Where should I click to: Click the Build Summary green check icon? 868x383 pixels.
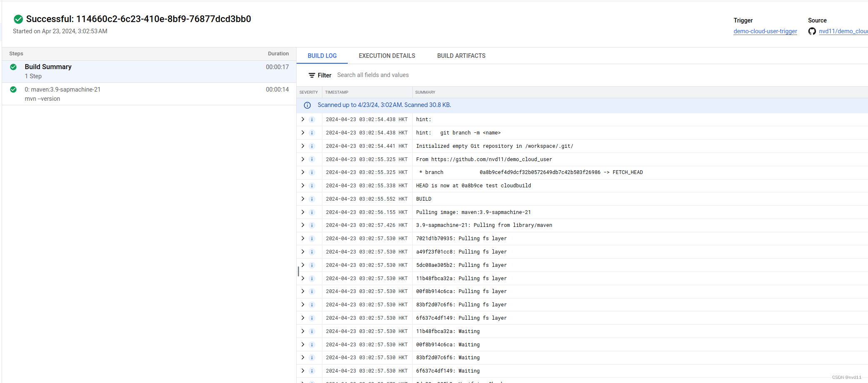(13, 67)
